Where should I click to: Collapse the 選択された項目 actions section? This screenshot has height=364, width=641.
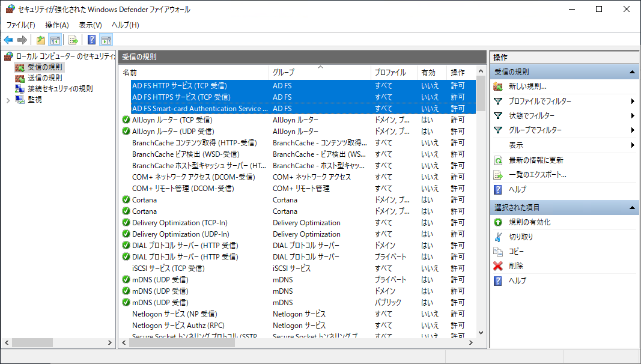coord(632,208)
